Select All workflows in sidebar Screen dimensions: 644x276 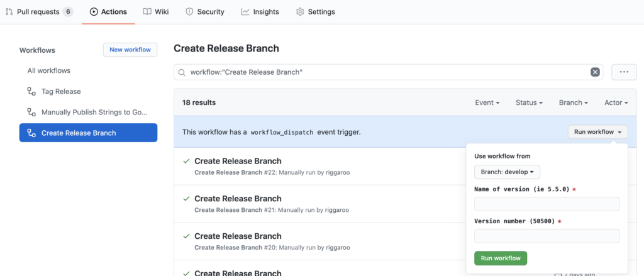(x=49, y=70)
